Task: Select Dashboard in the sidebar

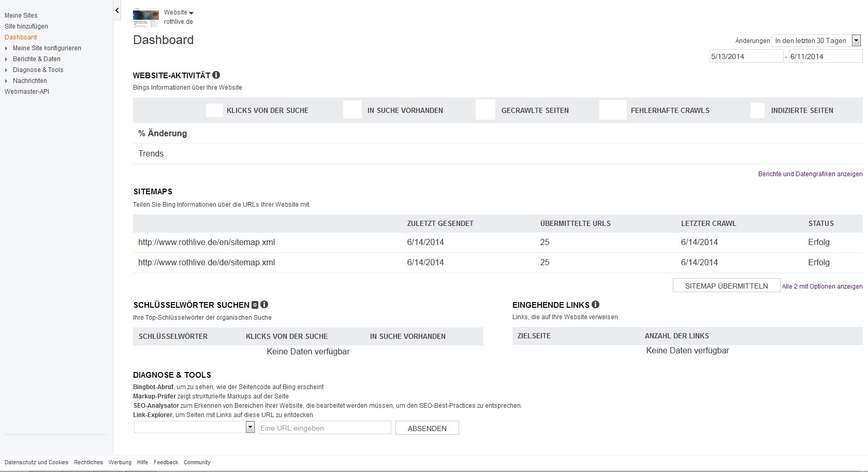Action: click(x=21, y=37)
